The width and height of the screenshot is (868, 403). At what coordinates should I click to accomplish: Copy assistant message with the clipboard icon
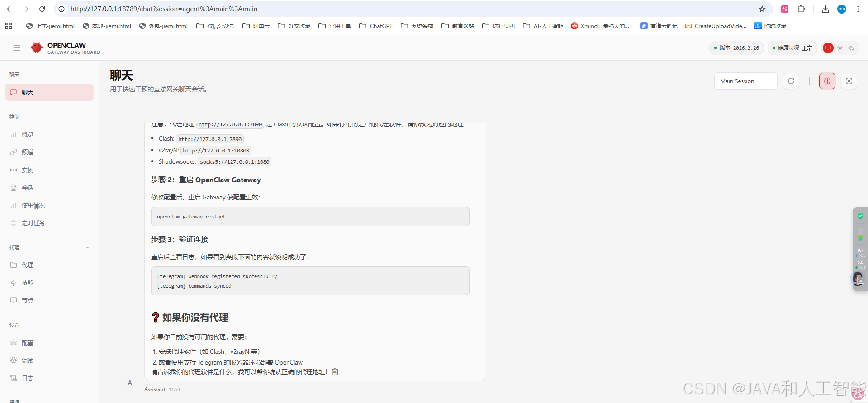[335, 372]
